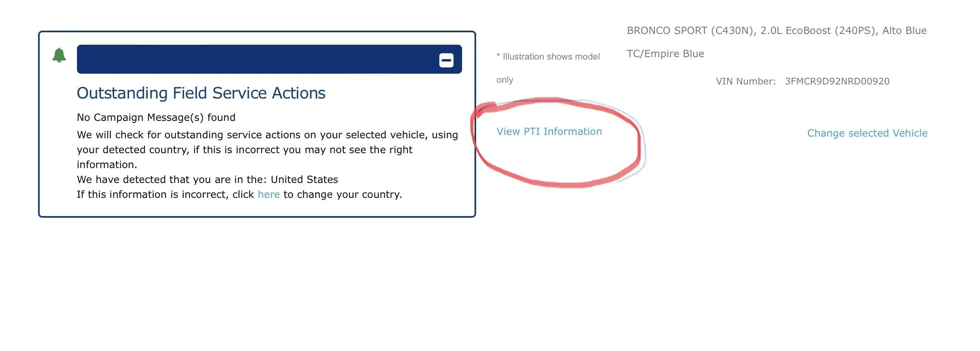Open the View PTI Information link
The image size is (980, 351).
(x=549, y=132)
